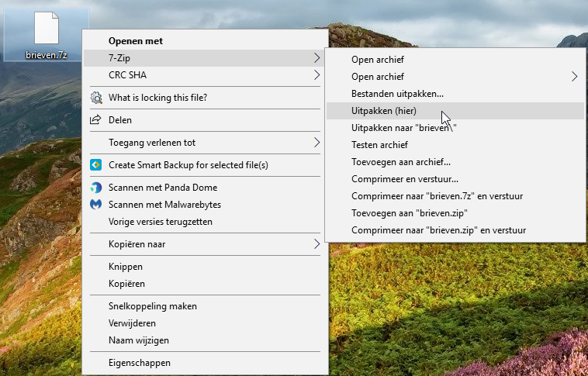
Task: Click the 'What is locking this file?' icon
Action: click(96, 98)
